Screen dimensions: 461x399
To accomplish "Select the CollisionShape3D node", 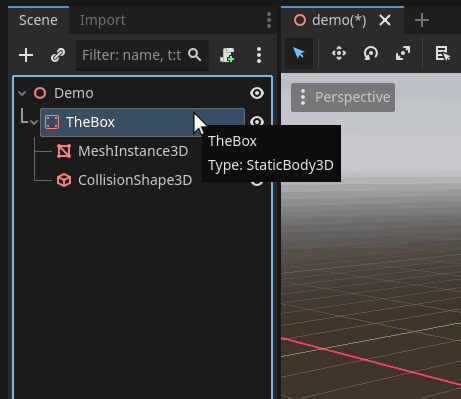I will click(135, 180).
